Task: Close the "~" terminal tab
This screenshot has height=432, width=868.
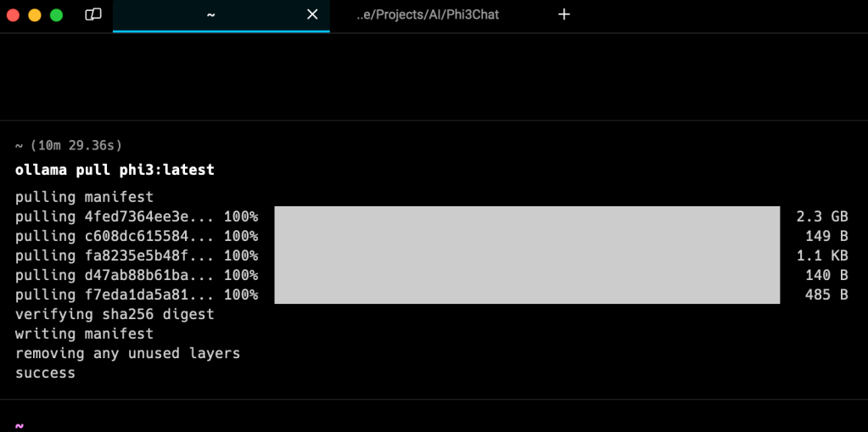Action: (312, 14)
